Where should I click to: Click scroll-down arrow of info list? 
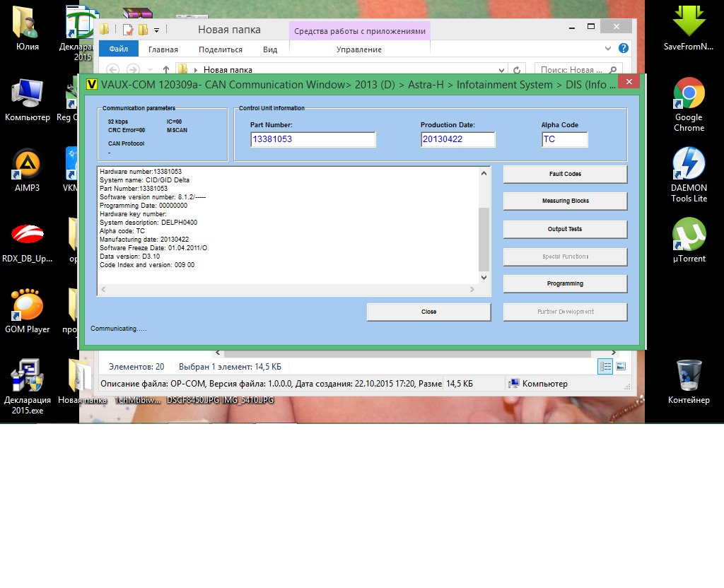[x=484, y=277]
